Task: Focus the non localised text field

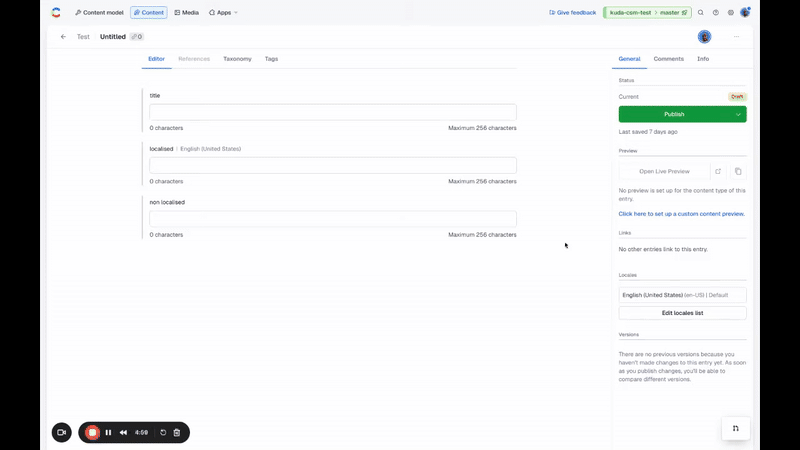Action: click(x=333, y=219)
